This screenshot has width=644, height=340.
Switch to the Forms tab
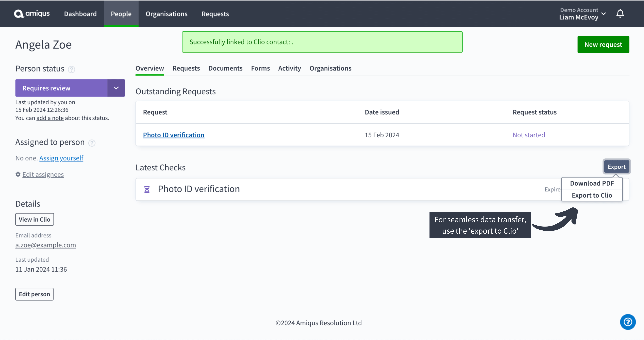click(261, 68)
